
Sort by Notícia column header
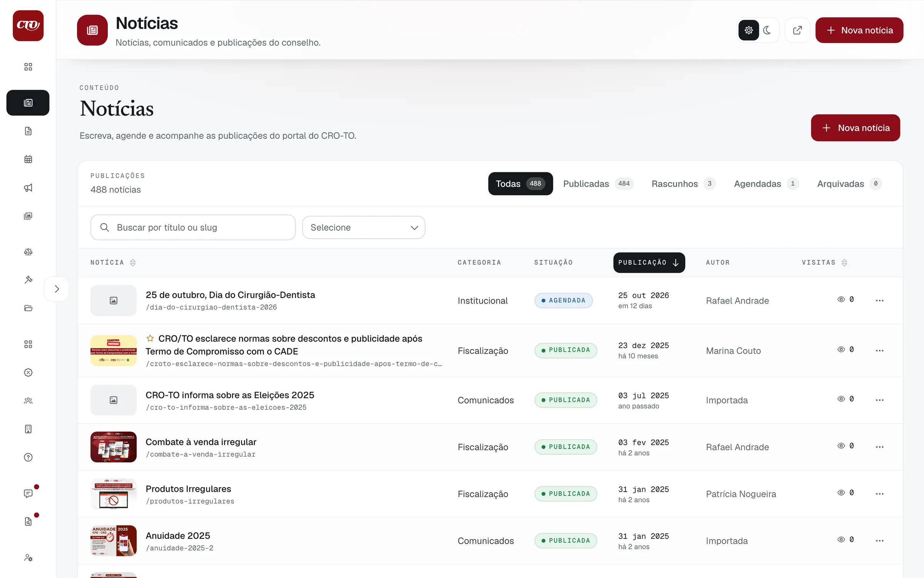[x=113, y=262]
